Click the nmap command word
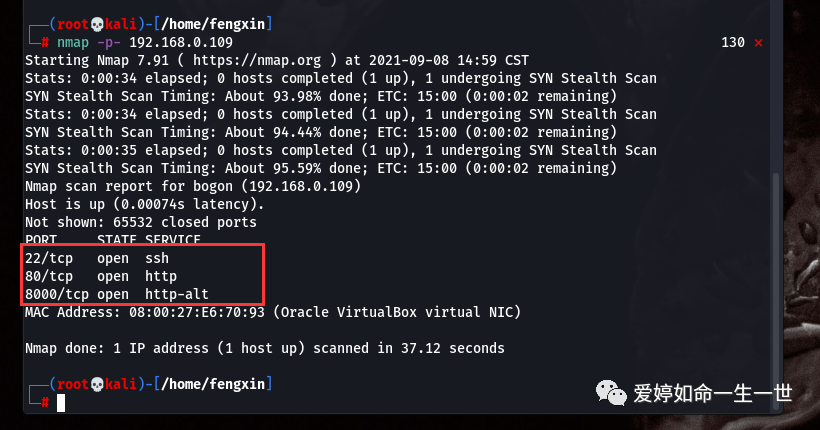 (73, 43)
